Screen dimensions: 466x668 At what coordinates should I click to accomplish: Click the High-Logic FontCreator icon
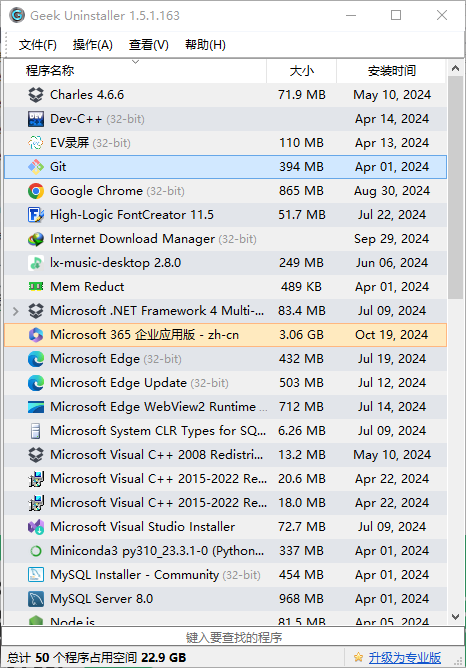(x=36, y=215)
